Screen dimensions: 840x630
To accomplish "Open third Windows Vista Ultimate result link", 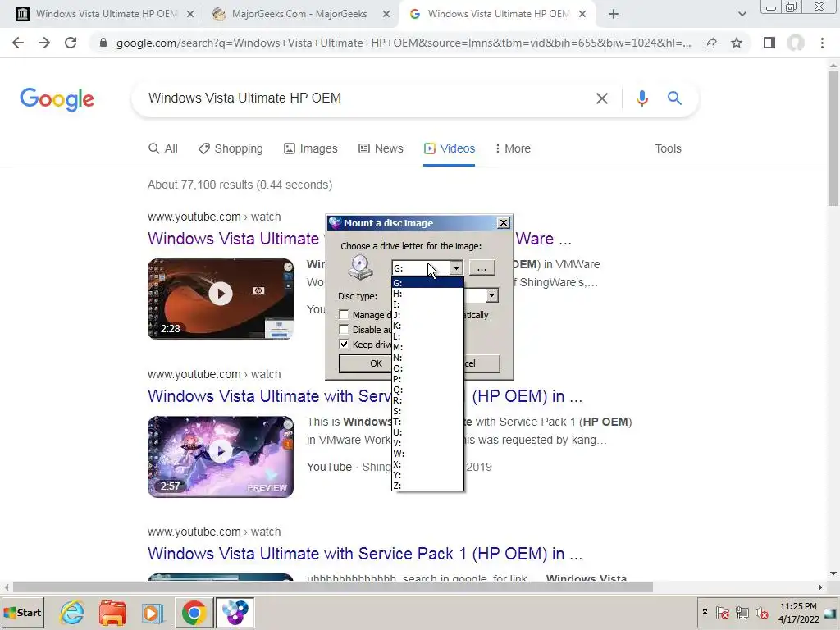I will point(365,554).
